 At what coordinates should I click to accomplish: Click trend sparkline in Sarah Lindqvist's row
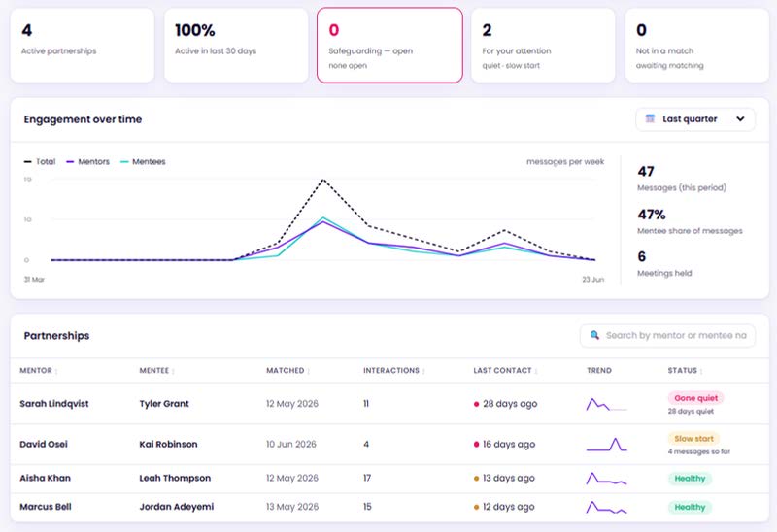606,404
